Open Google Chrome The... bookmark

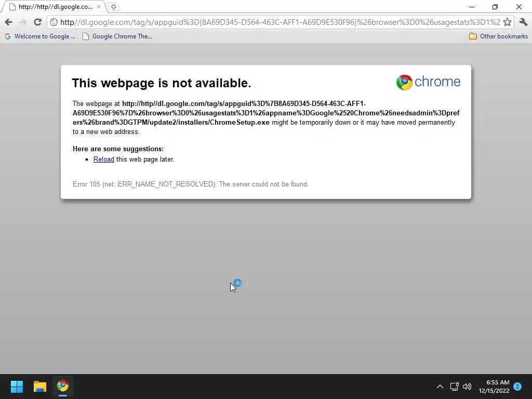click(x=117, y=36)
